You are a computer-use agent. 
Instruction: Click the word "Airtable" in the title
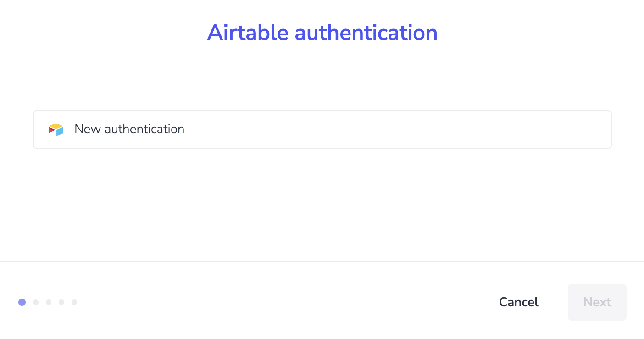tap(248, 33)
